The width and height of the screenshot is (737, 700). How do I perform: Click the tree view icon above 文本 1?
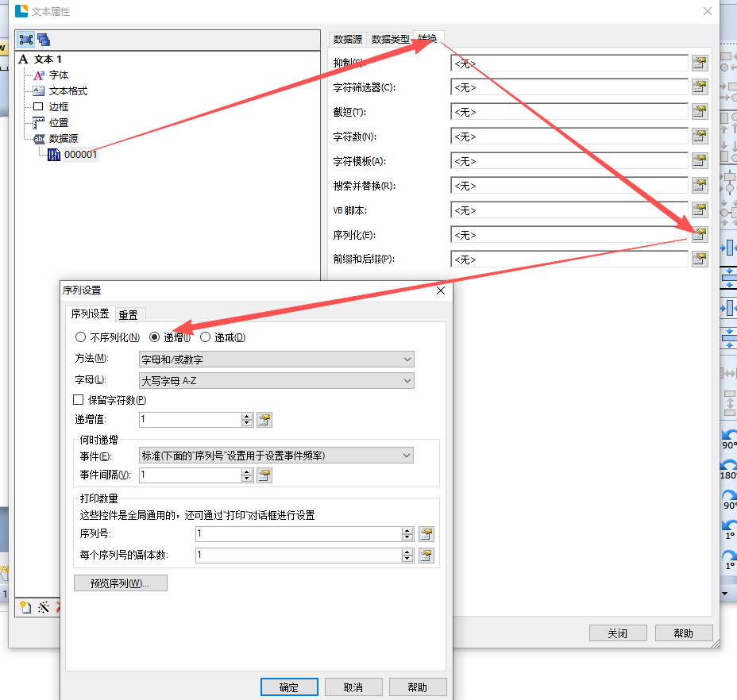(x=26, y=39)
